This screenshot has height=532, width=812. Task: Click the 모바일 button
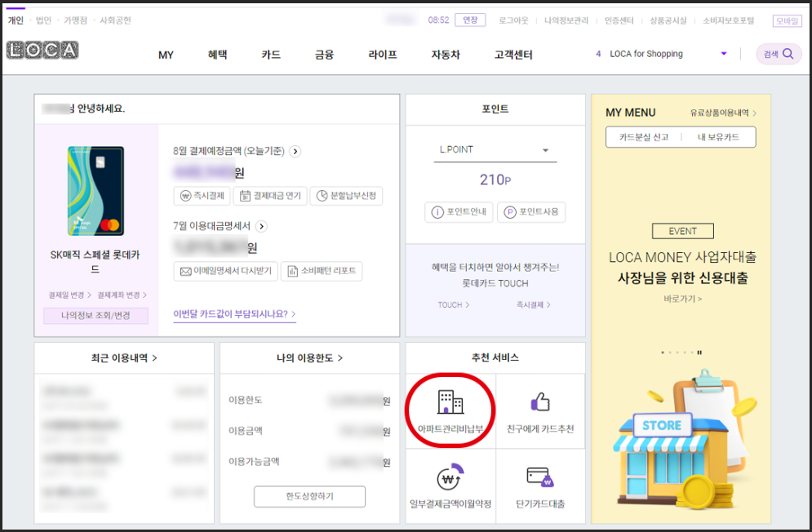point(788,20)
